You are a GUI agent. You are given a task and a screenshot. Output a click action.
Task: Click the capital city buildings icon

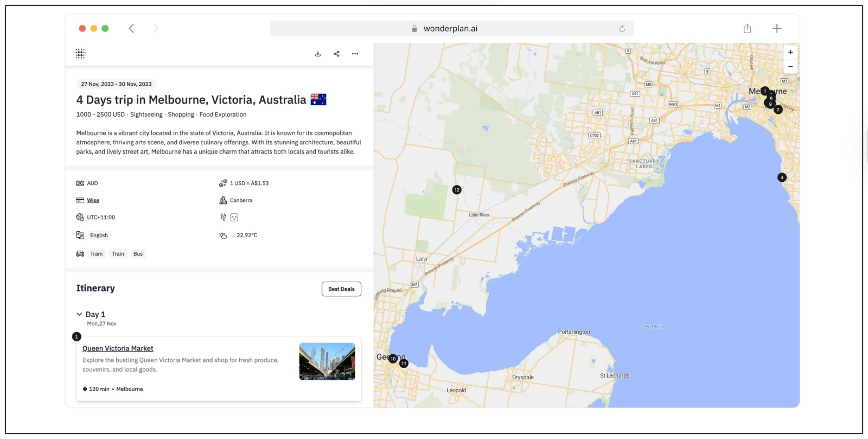pyautogui.click(x=223, y=200)
